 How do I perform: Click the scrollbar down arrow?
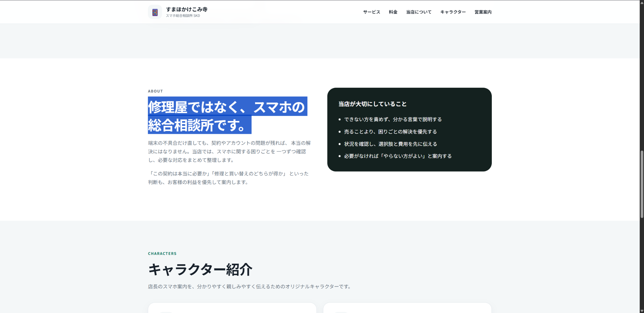tap(642, 311)
